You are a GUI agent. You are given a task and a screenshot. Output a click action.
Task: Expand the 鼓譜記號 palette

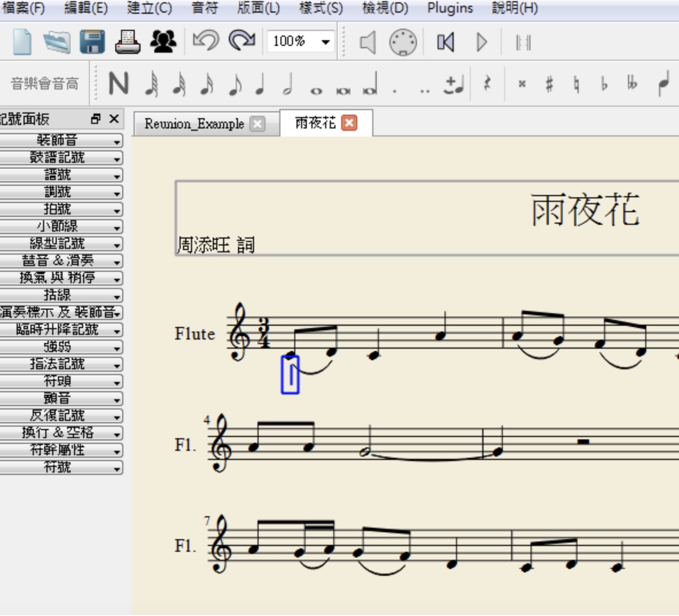tap(61, 158)
